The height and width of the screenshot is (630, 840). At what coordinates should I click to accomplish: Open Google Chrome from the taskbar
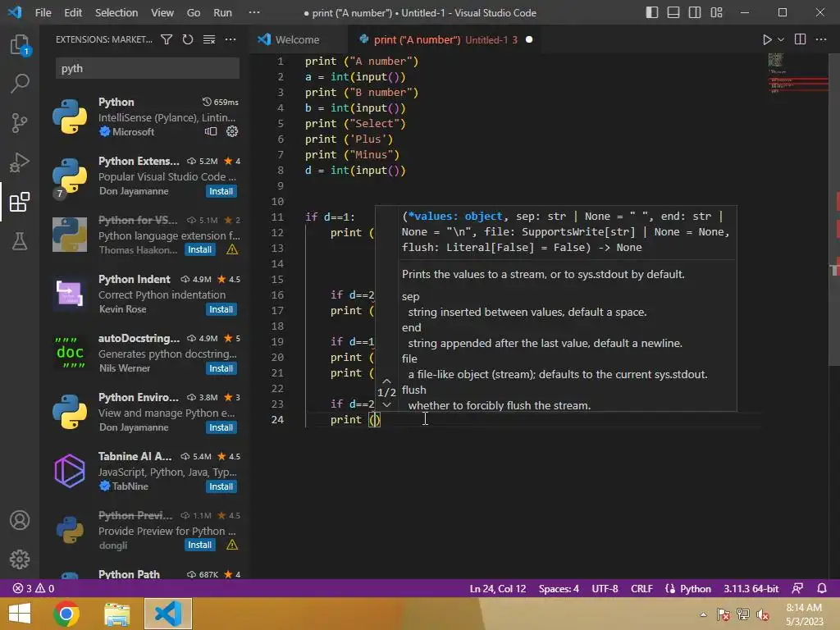(x=66, y=614)
